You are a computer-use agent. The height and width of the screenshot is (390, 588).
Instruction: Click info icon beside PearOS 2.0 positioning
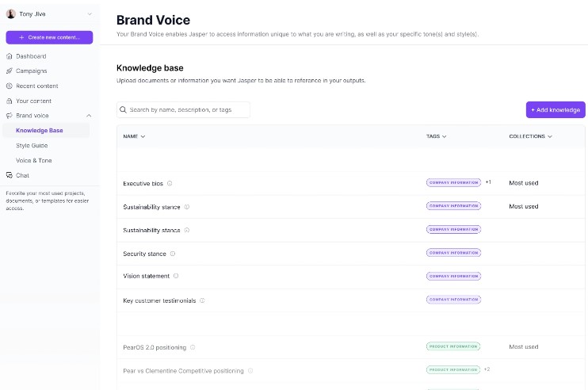[x=193, y=347]
